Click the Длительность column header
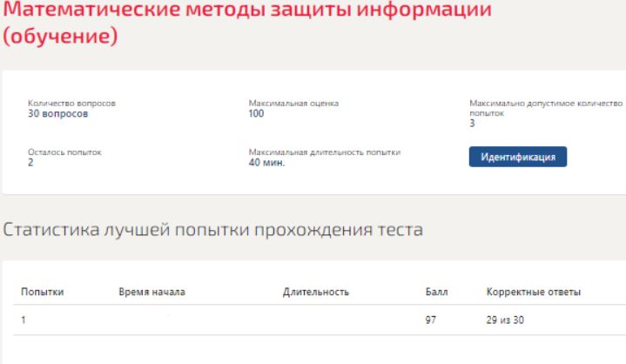The image size is (626, 364). (317, 293)
